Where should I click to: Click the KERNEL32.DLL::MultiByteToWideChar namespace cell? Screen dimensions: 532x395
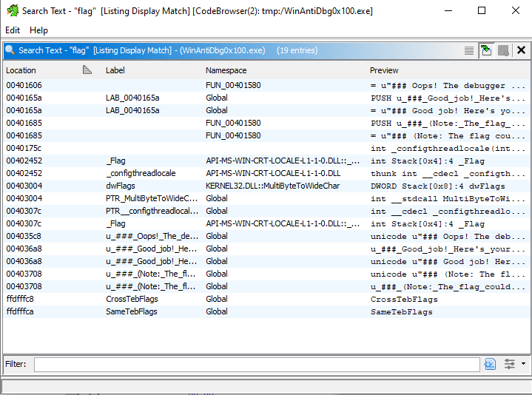point(272,186)
